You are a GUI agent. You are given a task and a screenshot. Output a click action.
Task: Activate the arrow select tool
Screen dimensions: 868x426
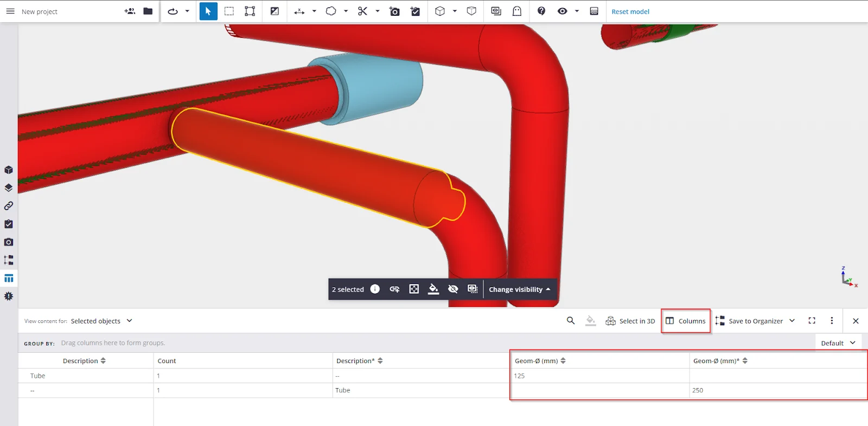[x=208, y=11]
